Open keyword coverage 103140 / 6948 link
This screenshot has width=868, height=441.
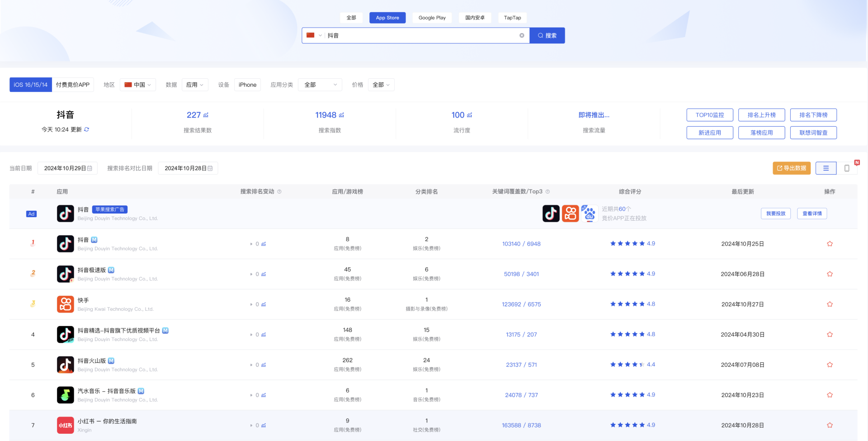[521, 244]
